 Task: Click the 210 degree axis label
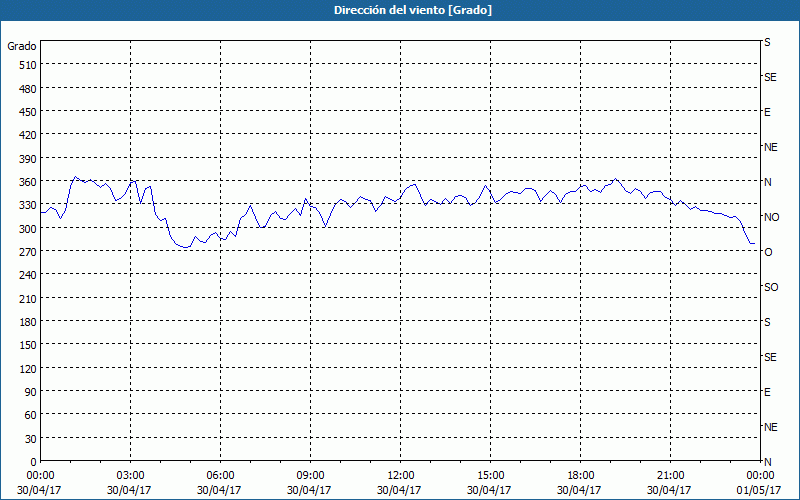coord(28,299)
